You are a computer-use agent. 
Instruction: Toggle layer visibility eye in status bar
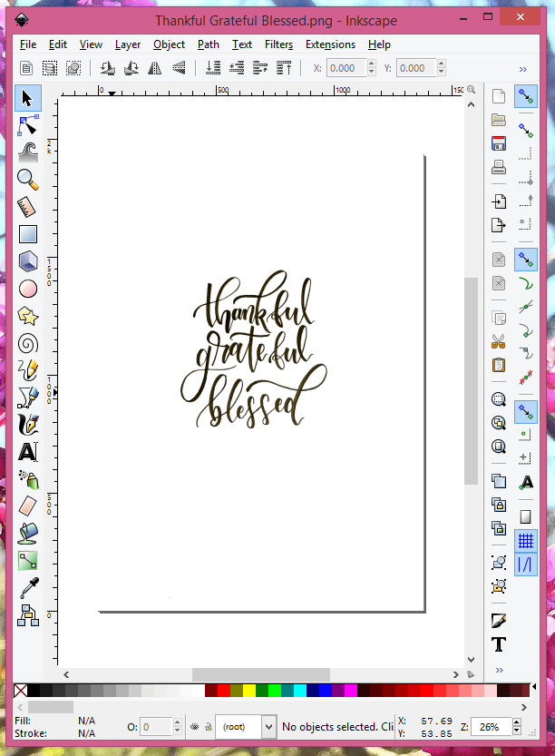[x=195, y=727]
